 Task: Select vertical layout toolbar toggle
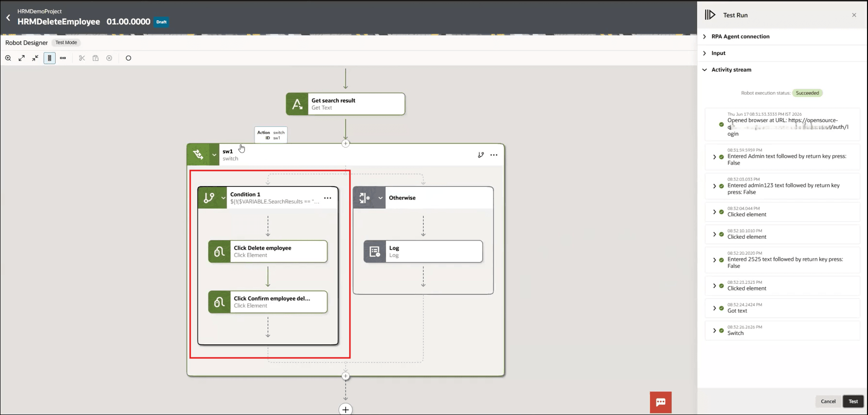49,58
